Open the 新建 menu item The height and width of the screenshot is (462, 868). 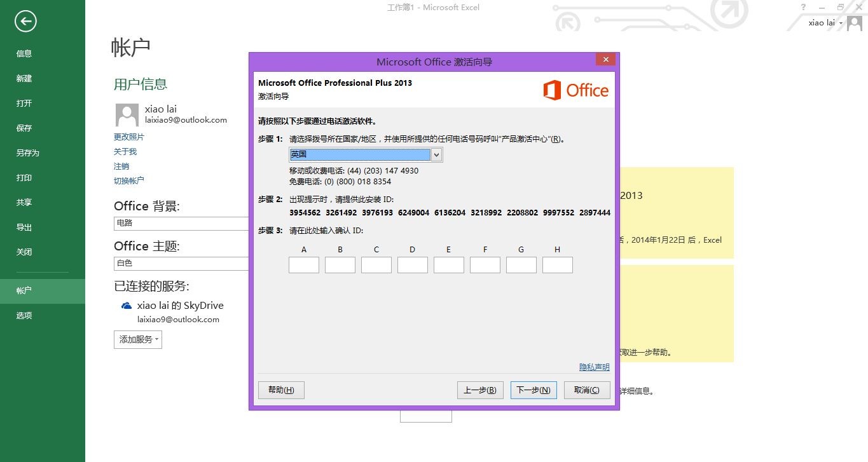click(43, 79)
